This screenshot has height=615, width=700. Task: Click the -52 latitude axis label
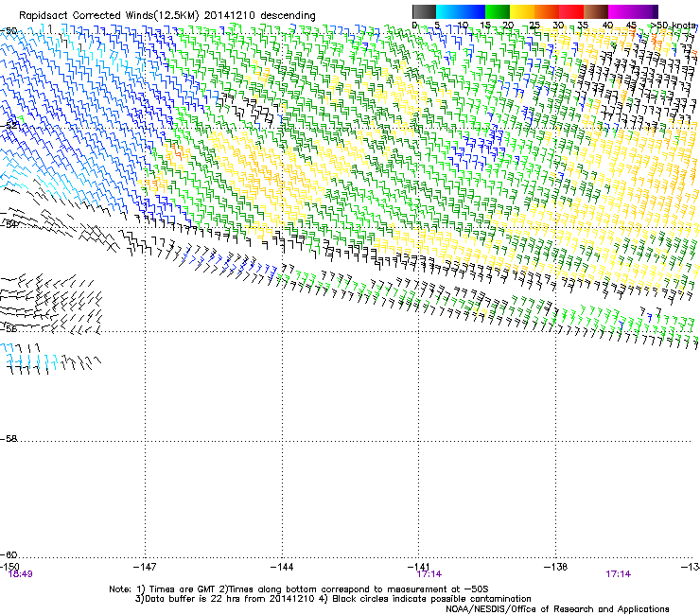click(x=9, y=126)
